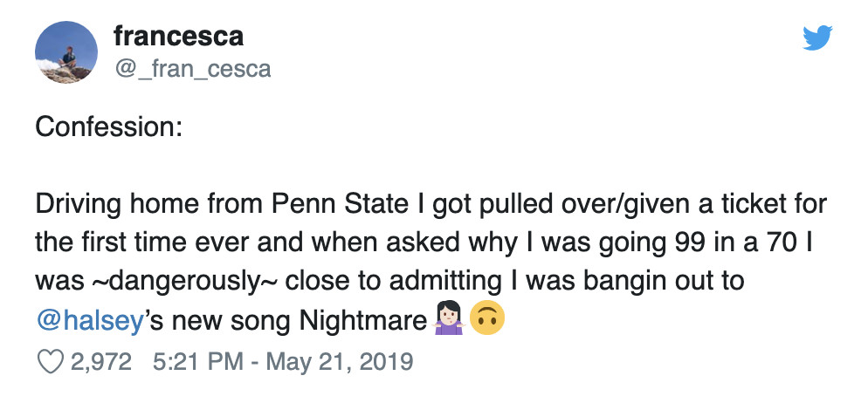
Task: Click the "Confession:" text line
Action: point(108,126)
